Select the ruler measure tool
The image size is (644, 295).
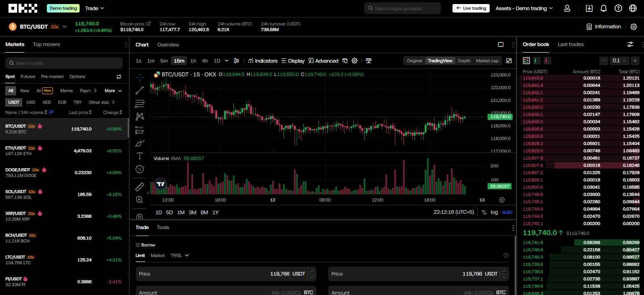tap(140, 187)
